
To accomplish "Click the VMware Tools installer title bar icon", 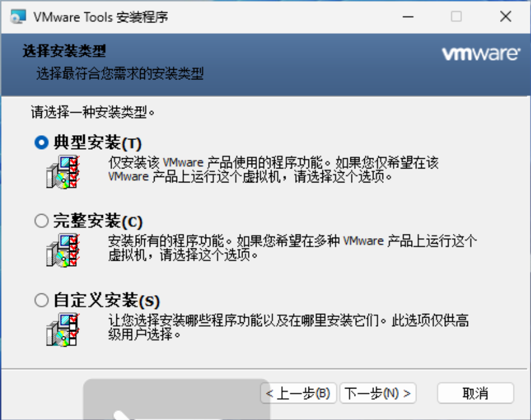I will click(x=18, y=16).
